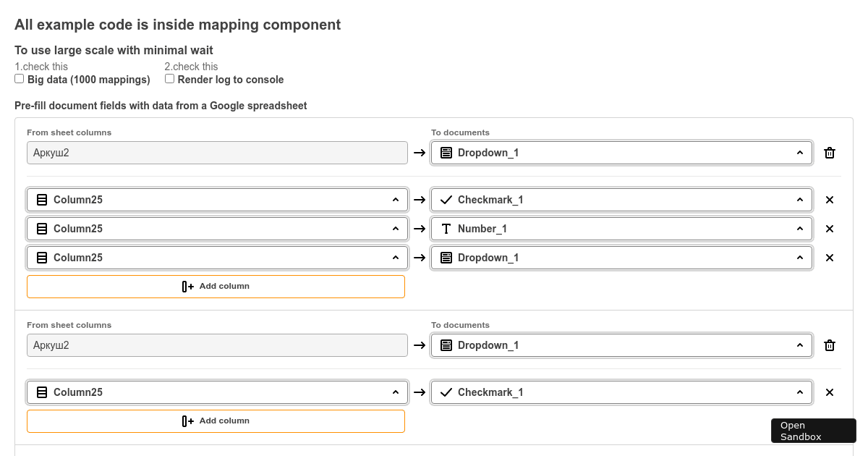The image size is (868, 456).
Task: Collapse the Number_1 dropdown chevron
Action: point(800,229)
